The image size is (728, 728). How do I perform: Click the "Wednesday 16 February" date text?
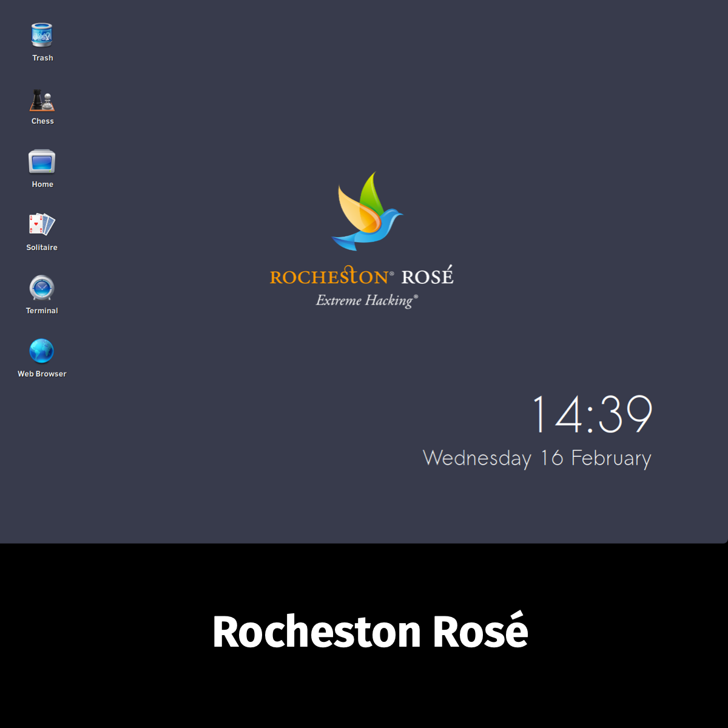point(537,458)
